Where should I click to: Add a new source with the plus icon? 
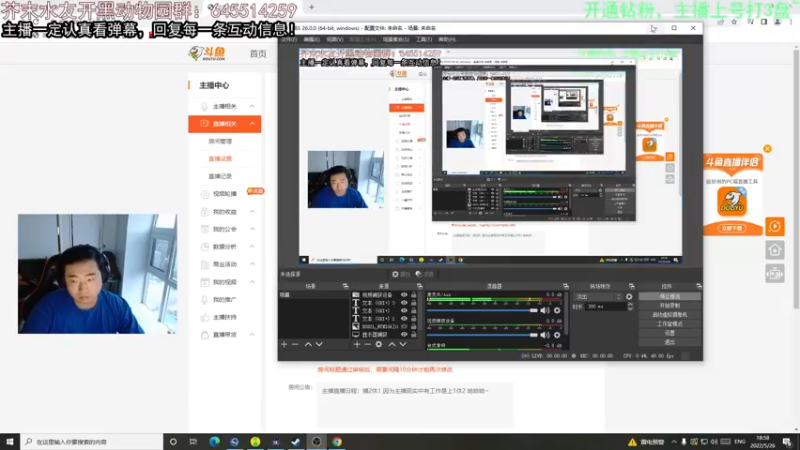[x=357, y=344]
